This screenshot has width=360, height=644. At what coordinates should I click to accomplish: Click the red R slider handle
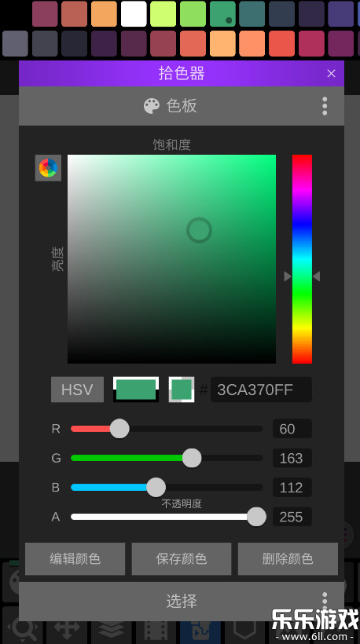[x=119, y=429]
